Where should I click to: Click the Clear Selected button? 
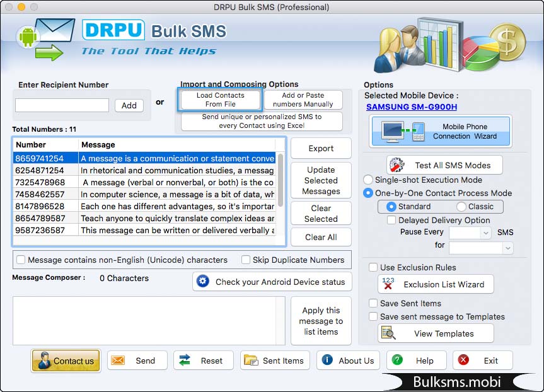pos(321,214)
